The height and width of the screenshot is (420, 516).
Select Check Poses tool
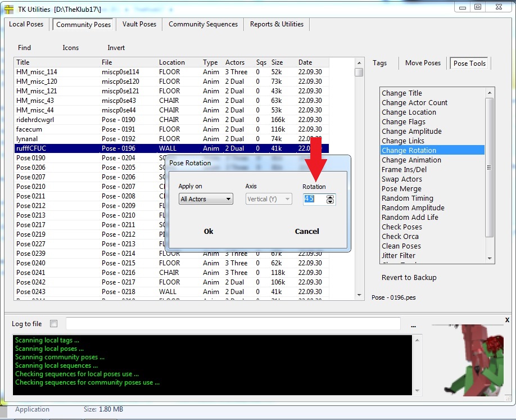coord(401,227)
